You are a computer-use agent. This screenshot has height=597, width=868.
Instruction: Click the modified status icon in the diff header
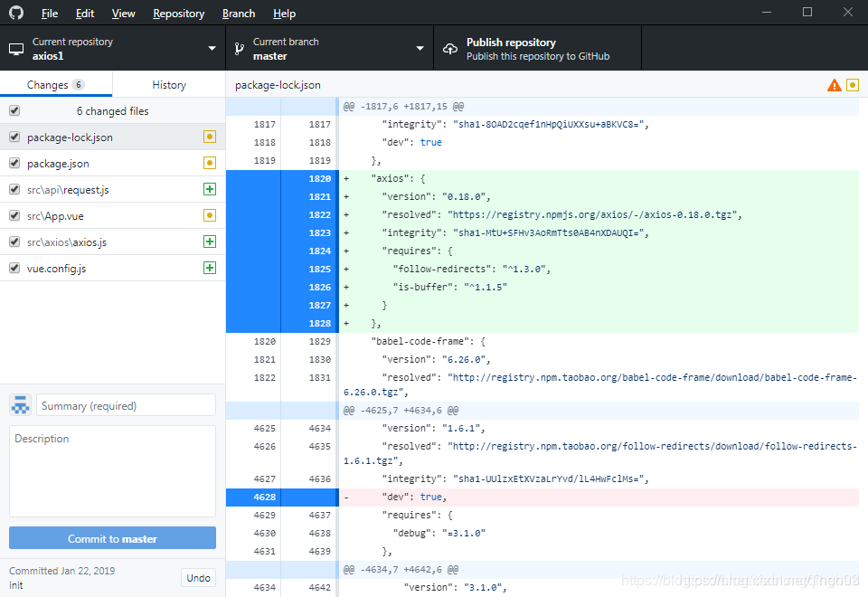853,85
